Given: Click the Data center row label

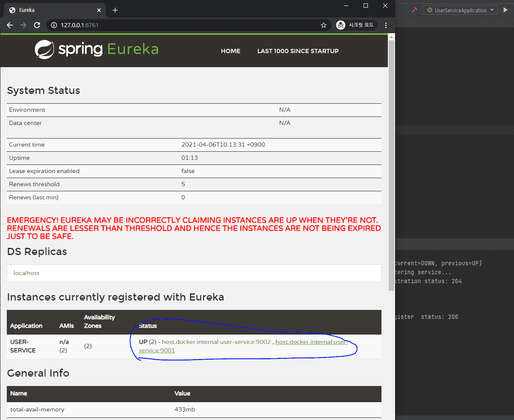Looking at the screenshot, I should pyautogui.click(x=25, y=123).
